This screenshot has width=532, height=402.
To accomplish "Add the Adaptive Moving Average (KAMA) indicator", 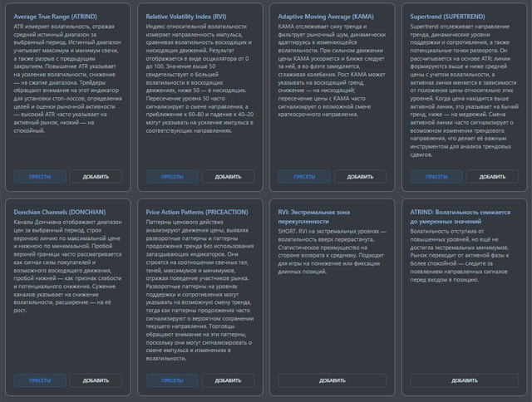I will [360, 177].
